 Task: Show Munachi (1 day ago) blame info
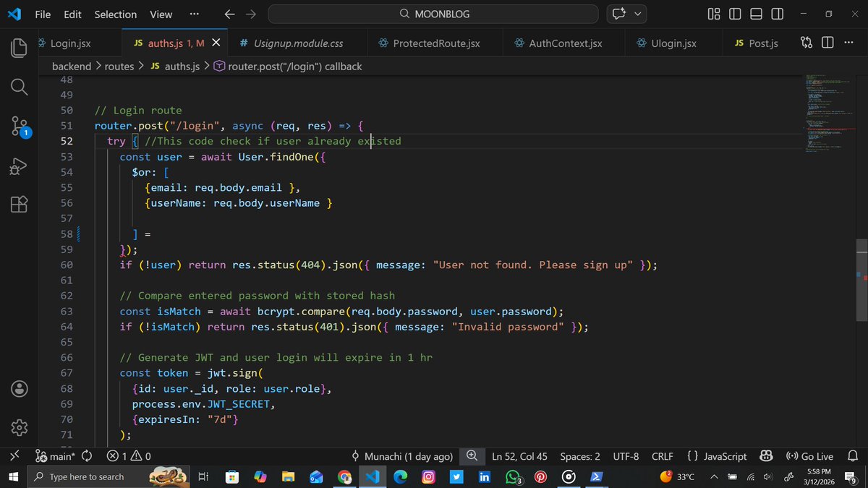(401, 456)
